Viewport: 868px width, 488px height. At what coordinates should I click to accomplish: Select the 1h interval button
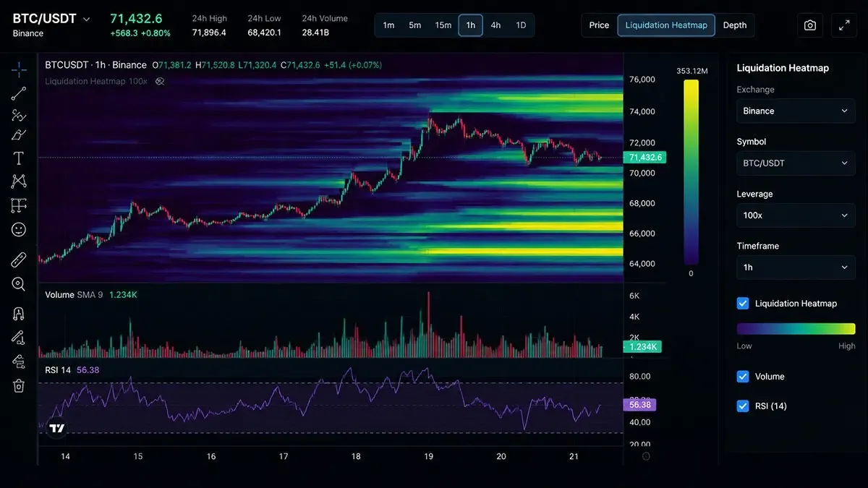[470, 25]
